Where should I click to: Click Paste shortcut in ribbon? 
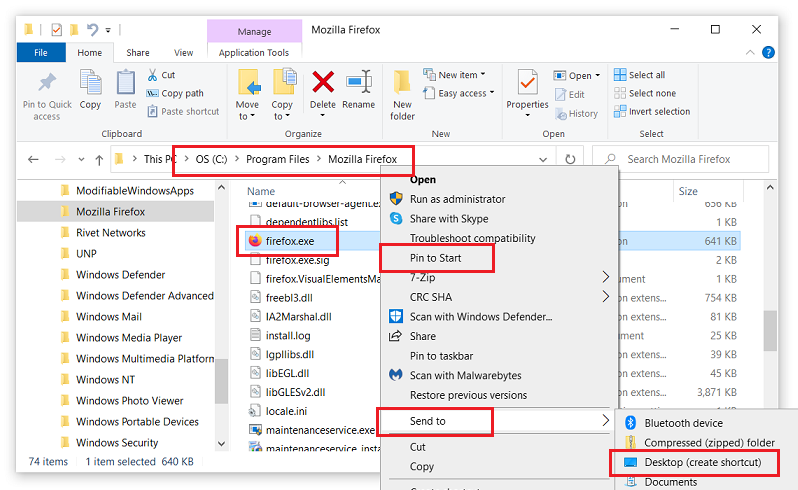click(x=183, y=111)
